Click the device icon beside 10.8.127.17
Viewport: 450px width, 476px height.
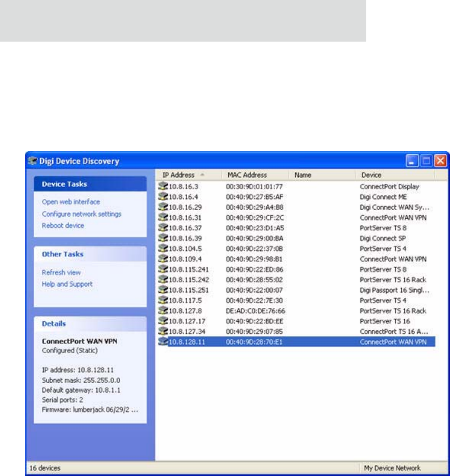[163, 321]
